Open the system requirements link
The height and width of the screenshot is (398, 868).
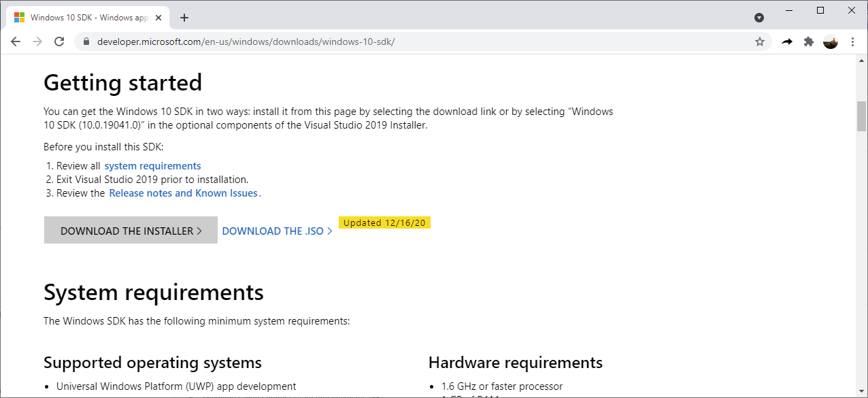[x=152, y=166]
